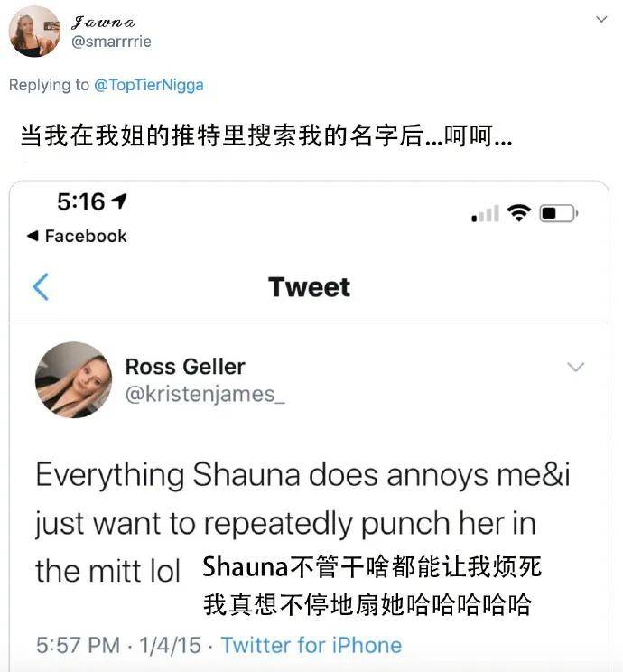
Task: Click the 5:57 PM · 1/4/15 timestamp
Action: [118, 645]
